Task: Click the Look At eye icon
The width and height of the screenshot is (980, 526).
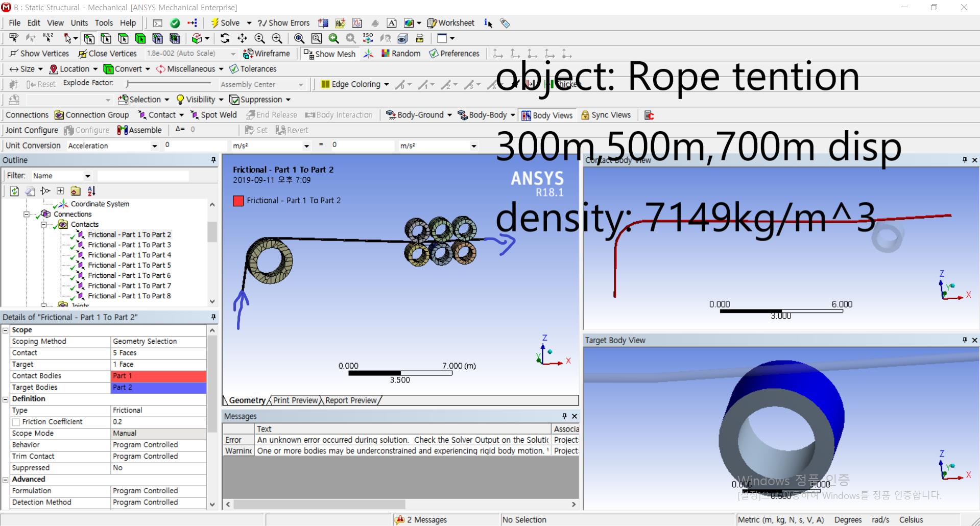Action: click(402, 38)
